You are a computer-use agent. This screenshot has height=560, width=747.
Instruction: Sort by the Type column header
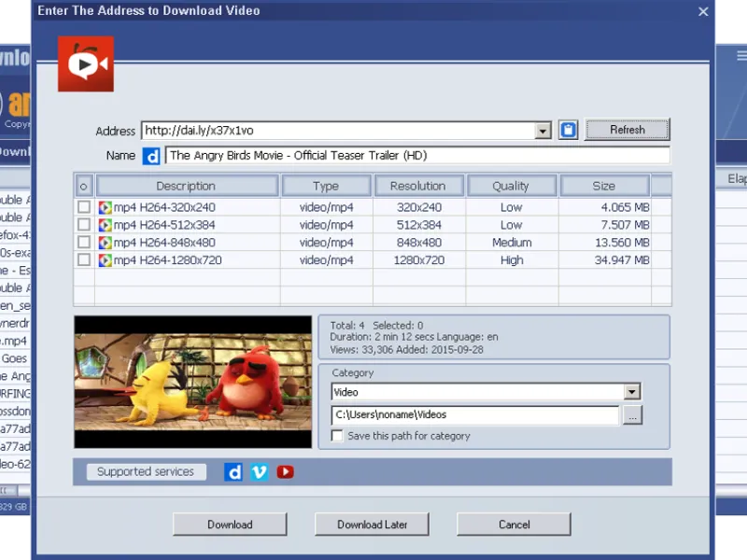coord(326,186)
